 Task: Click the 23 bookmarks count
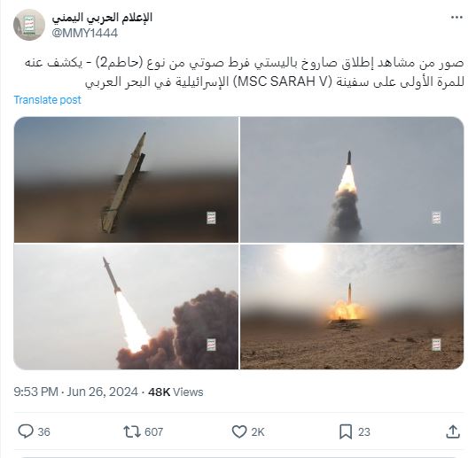point(364,432)
